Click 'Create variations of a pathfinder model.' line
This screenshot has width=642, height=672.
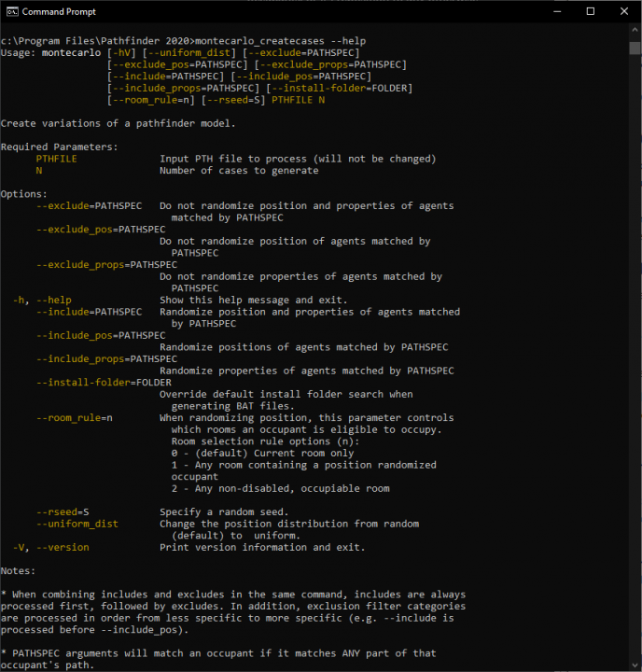118,123
